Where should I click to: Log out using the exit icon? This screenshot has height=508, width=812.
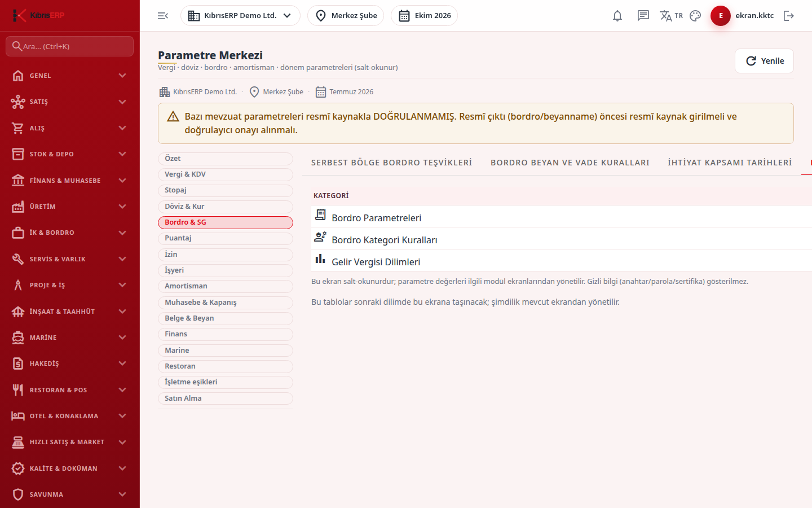789,16
